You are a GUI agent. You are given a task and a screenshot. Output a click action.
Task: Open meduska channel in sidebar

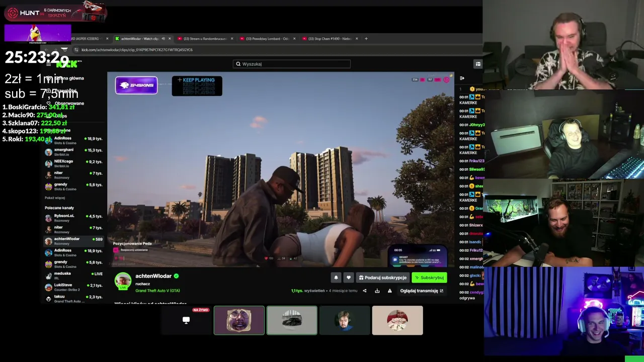coord(74,276)
